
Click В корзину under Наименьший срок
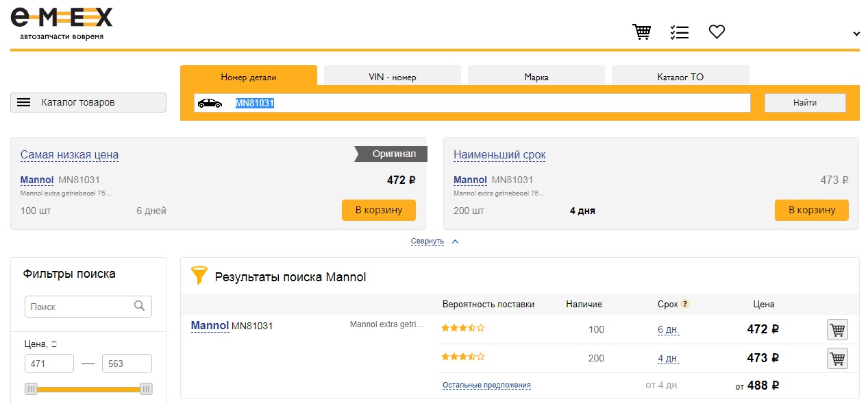pyautogui.click(x=812, y=210)
